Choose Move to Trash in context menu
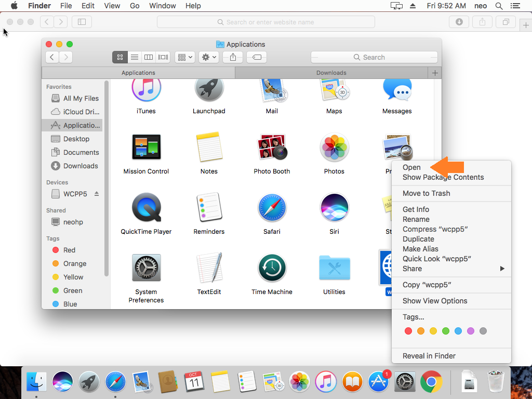 click(x=451, y=193)
